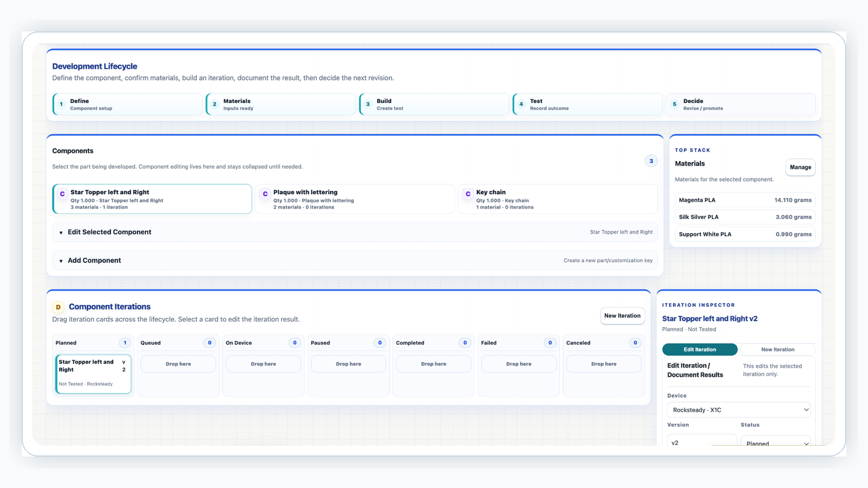Switch to the Edit Iteration tab
Screen dimensions: 868x488
[x=700, y=350]
